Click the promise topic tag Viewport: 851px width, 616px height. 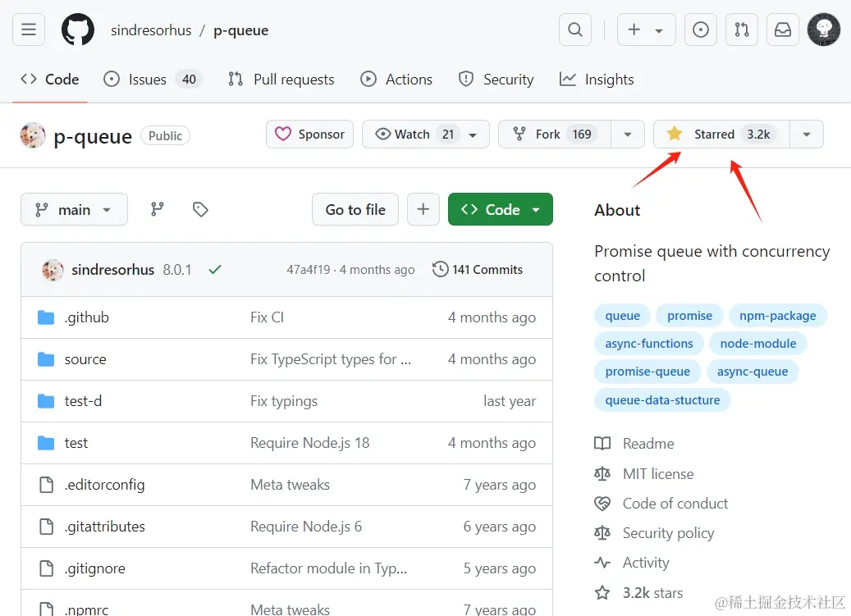pos(689,316)
